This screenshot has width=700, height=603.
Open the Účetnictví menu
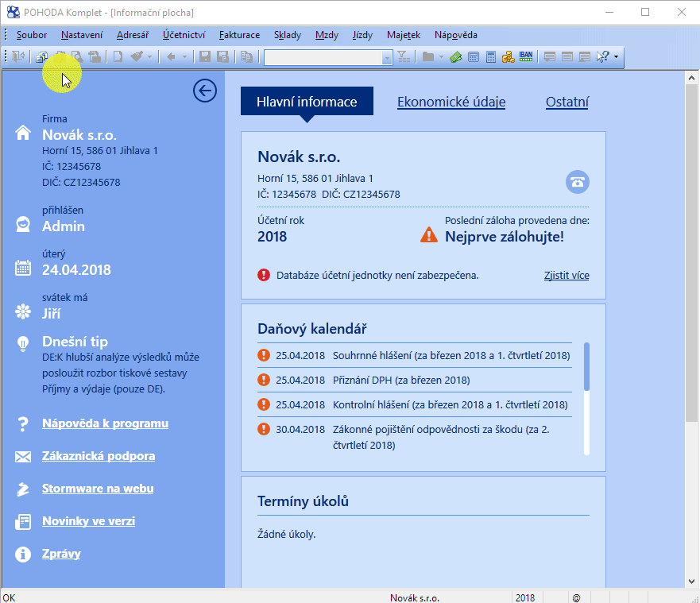(184, 35)
